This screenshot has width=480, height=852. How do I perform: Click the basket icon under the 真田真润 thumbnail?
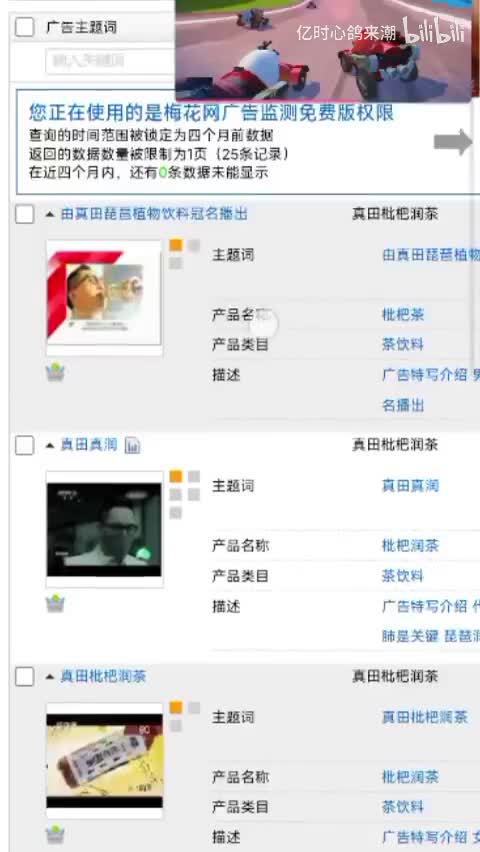click(x=55, y=603)
